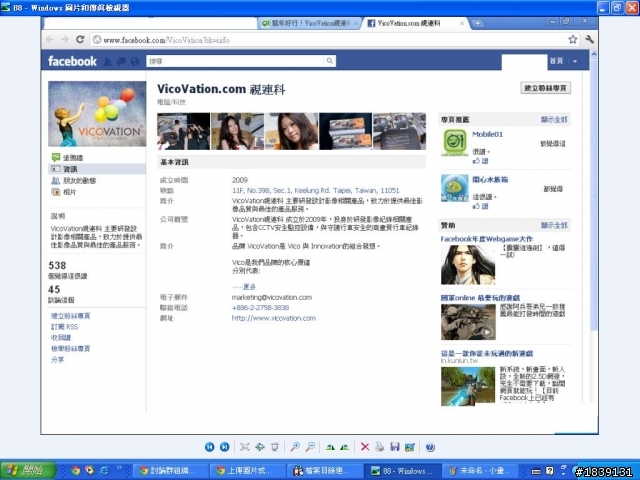Rotate the image counterclockwise
This screenshot has height=480, width=640.
click(x=344, y=447)
